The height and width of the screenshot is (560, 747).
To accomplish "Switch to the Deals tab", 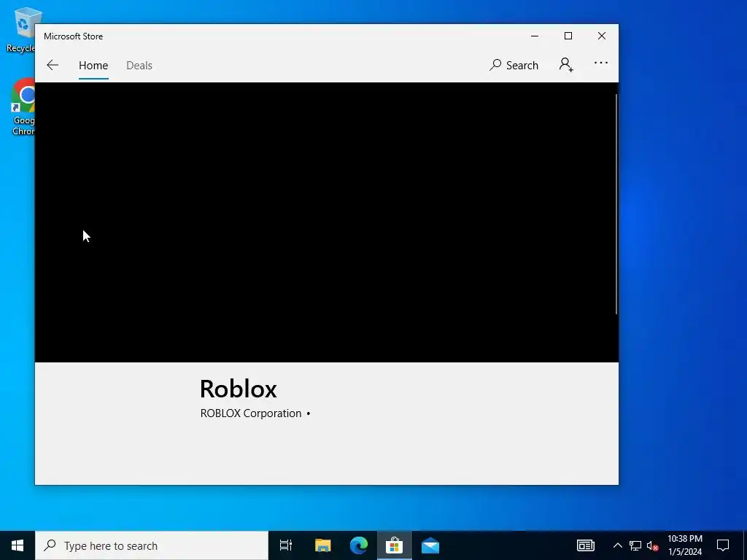I will coord(139,66).
